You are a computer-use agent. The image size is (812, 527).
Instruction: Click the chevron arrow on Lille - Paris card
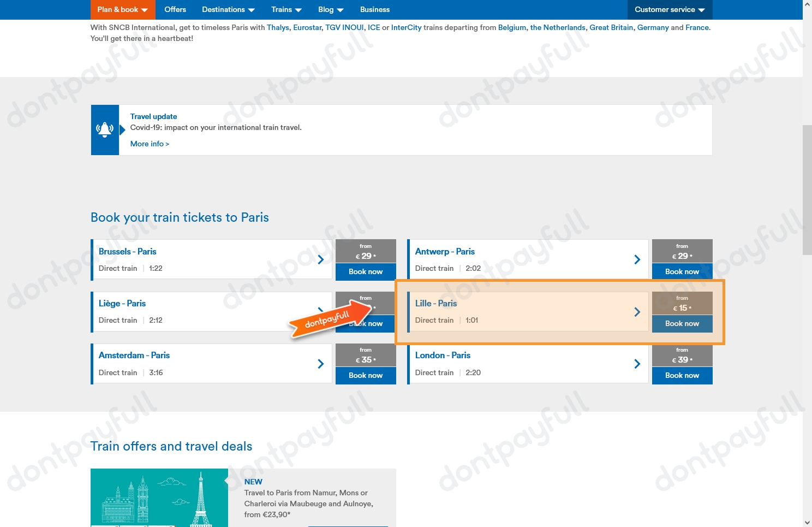(x=637, y=311)
